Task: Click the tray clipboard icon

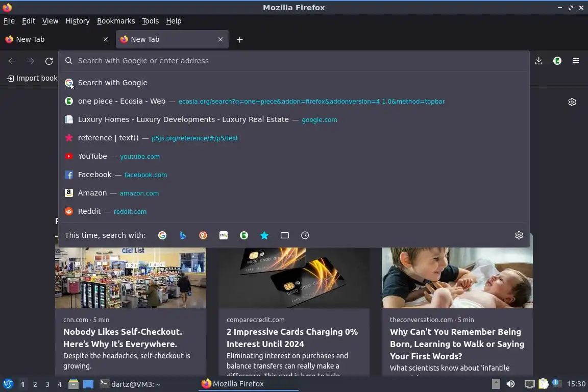Action: [x=544, y=384]
